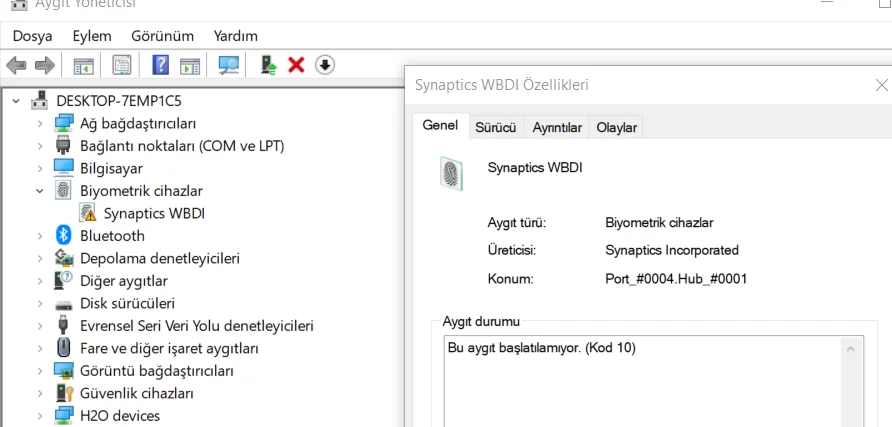Screen dimensions: 892x427
Task: Switch to the Ayrıntılar tab
Action: 557,128
